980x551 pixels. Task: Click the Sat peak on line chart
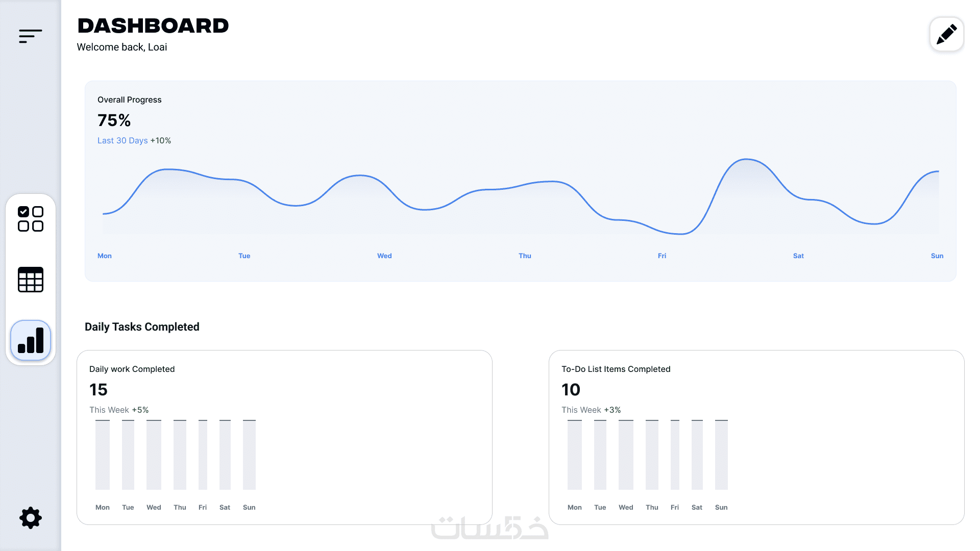746,160
